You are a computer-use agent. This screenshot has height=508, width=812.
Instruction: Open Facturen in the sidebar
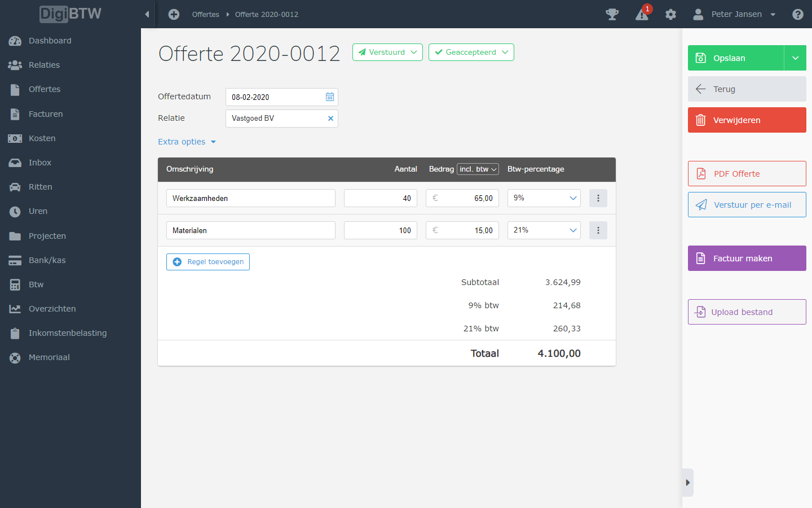(46, 114)
